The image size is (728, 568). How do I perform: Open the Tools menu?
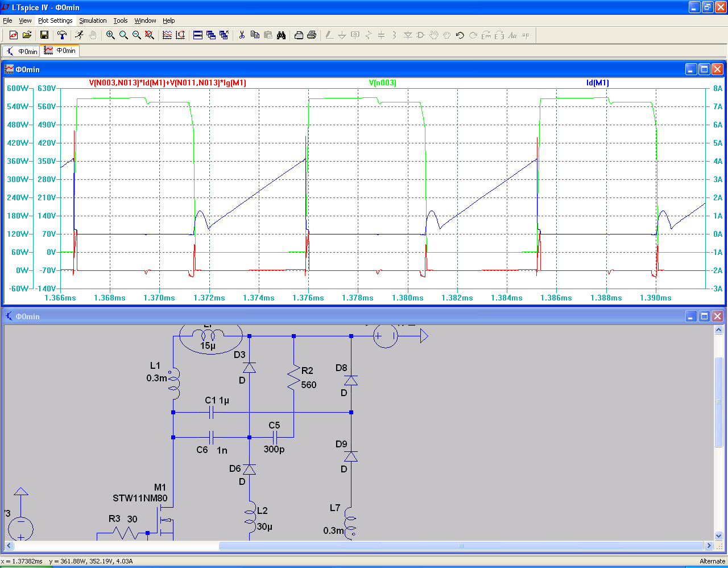coord(120,20)
